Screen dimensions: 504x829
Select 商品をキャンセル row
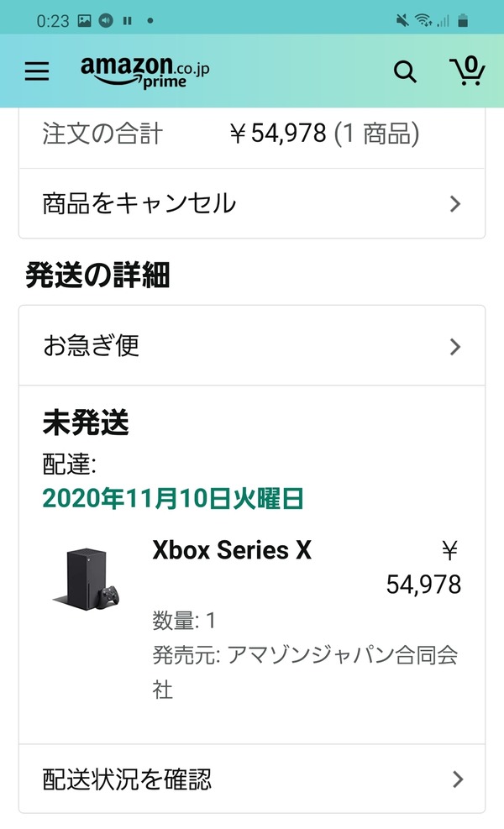pyautogui.click(x=252, y=203)
